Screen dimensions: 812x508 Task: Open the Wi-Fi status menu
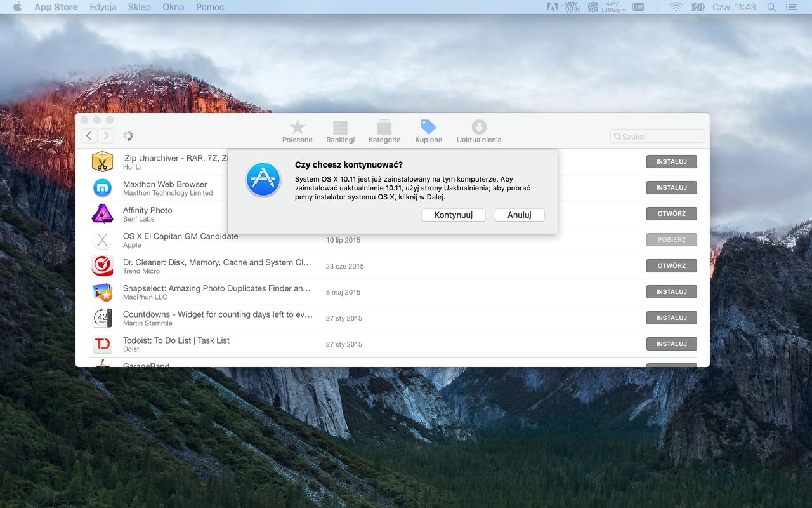tap(676, 7)
